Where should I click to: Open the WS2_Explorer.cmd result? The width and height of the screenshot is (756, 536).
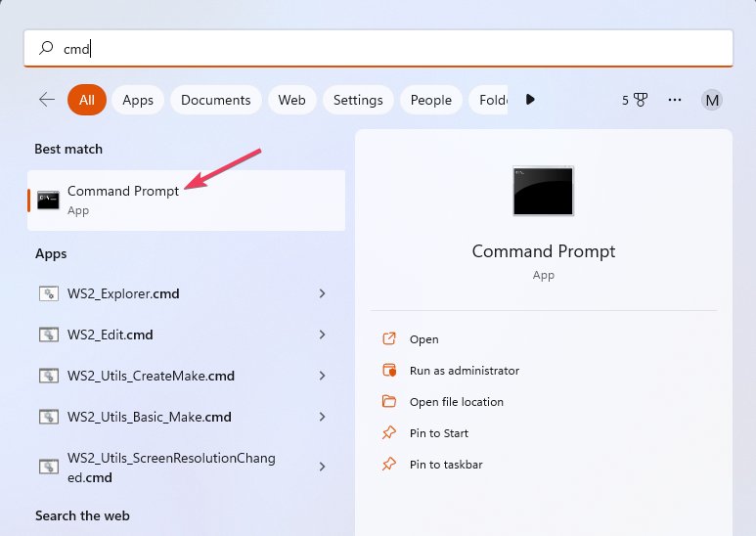tap(187, 293)
